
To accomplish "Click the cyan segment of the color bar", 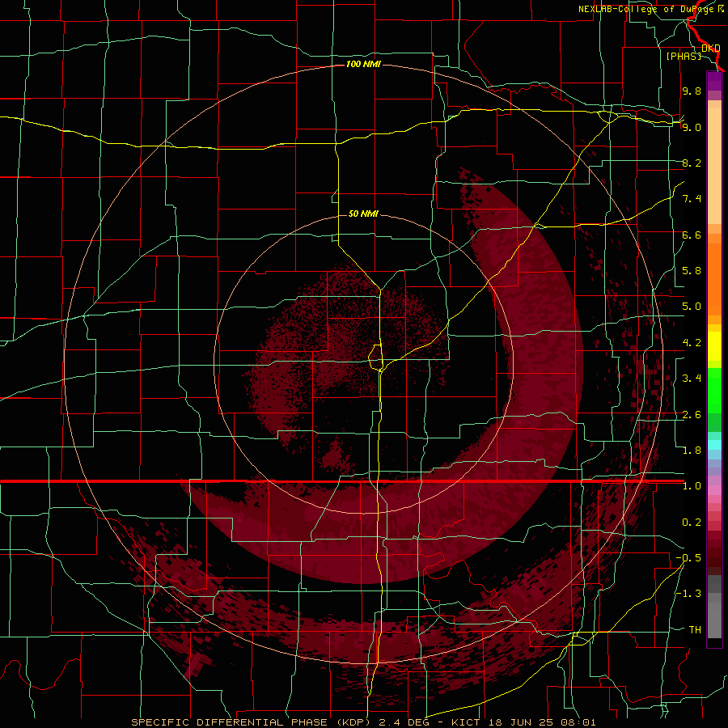I will coord(714,444).
